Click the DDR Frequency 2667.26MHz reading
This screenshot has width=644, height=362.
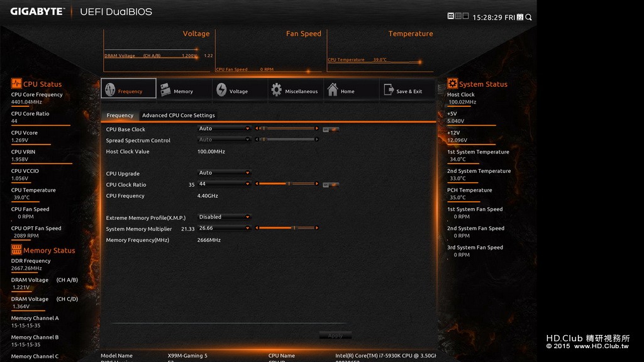click(x=26, y=268)
